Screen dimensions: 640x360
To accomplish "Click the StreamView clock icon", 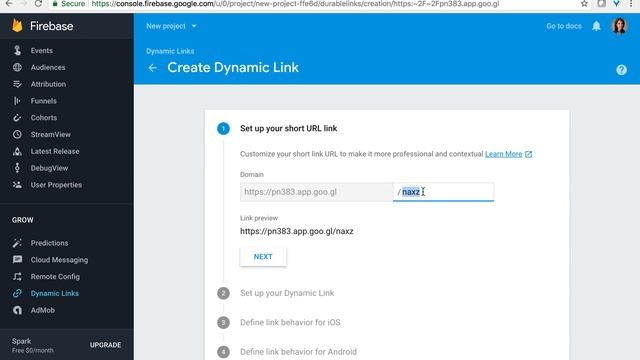I will coord(17,134).
